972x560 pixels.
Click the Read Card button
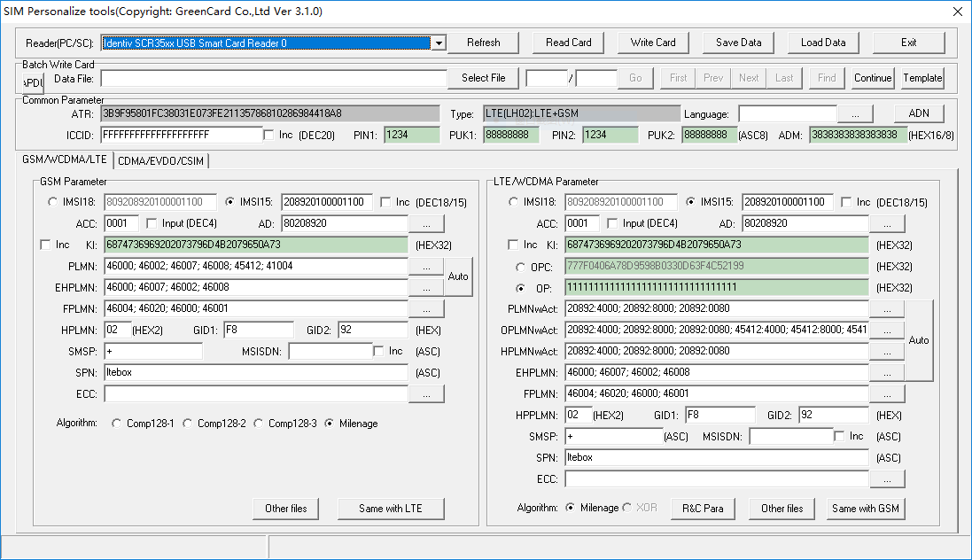(x=569, y=43)
